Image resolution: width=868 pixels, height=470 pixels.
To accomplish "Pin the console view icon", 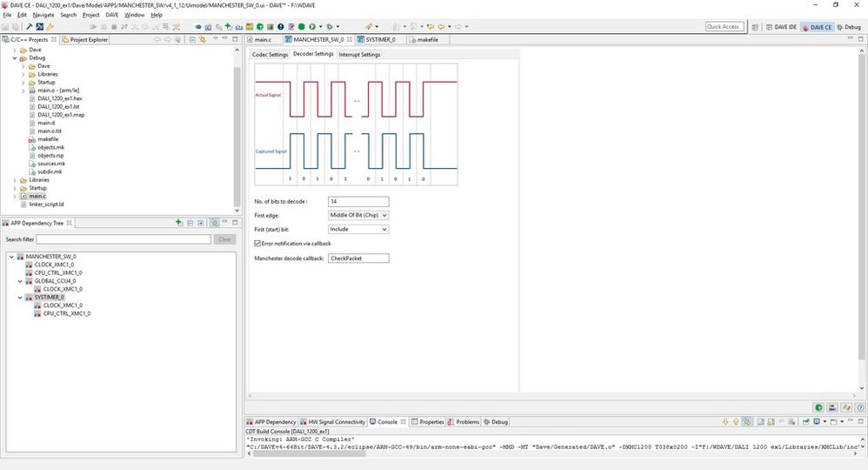I will click(806, 422).
